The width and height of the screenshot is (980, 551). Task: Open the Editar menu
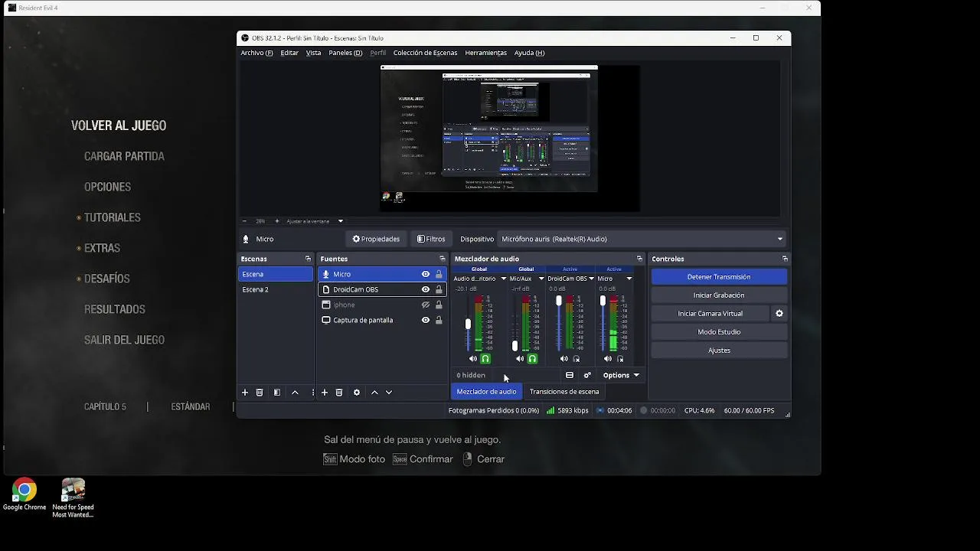[289, 53]
